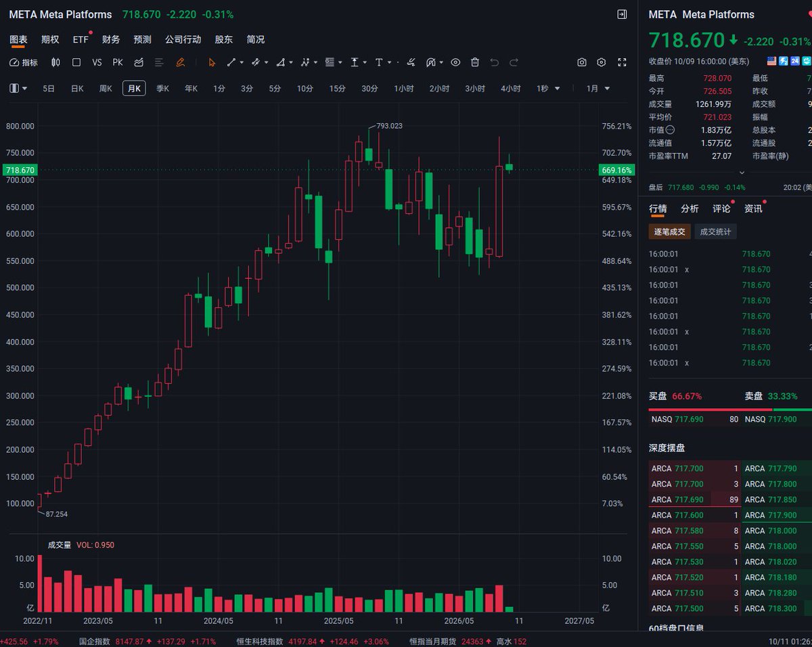Open the 期权 tab
The width and height of the screenshot is (812, 647).
point(50,39)
